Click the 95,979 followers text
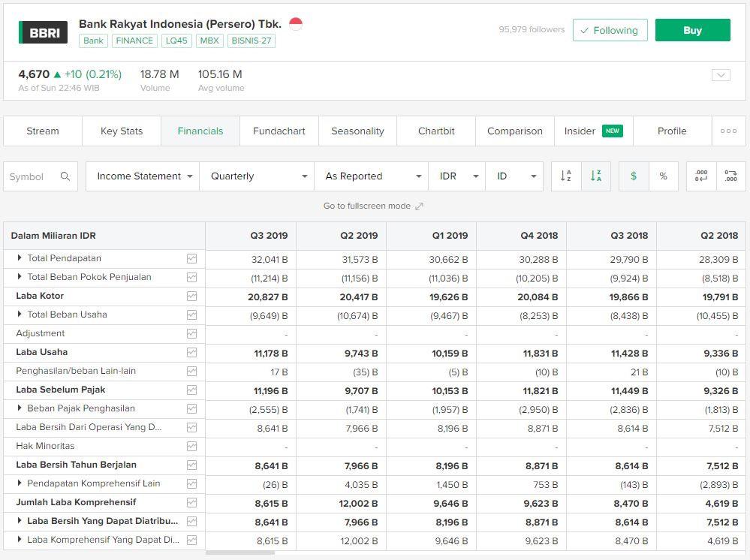This screenshot has height=560, width=750. [532, 29]
